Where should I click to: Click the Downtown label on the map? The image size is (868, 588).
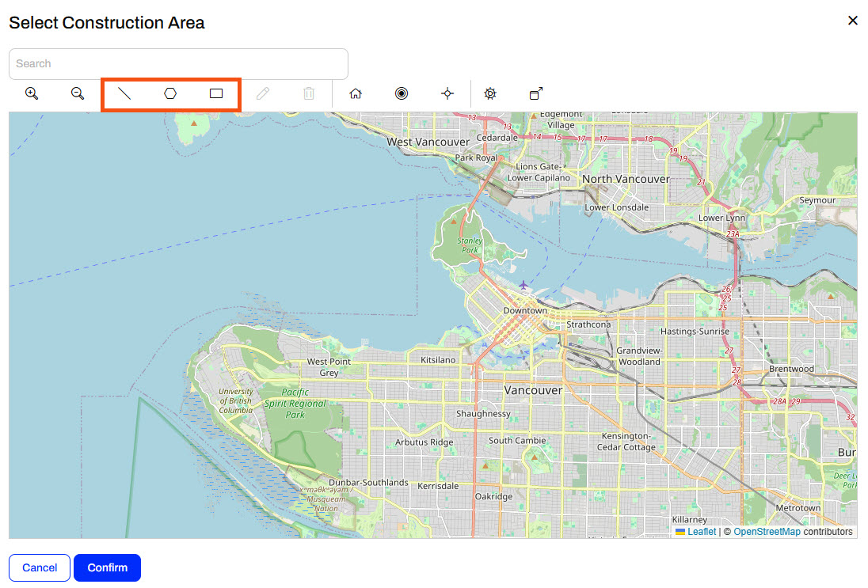click(525, 311)
